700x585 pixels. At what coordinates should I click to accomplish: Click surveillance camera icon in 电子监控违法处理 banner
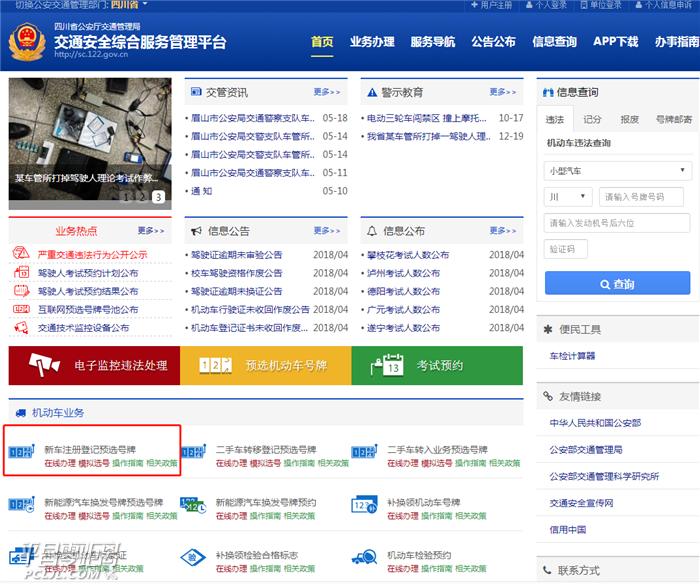[x=44, y=365]
